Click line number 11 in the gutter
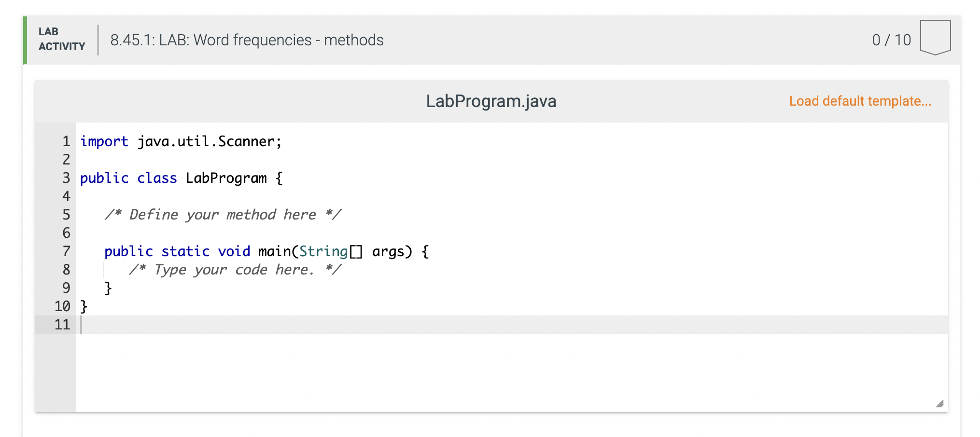Screen dimensions: 980x437 coord(62,325)
